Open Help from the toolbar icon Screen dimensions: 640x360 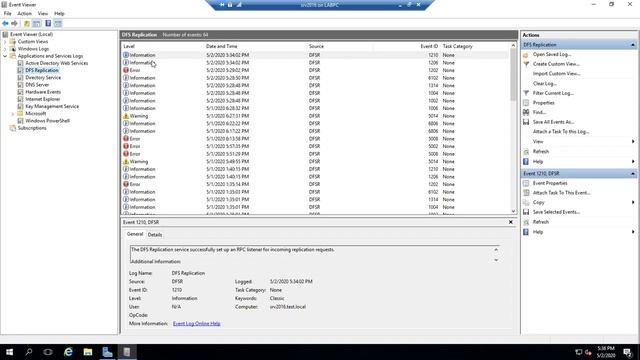tap(48, 24)
